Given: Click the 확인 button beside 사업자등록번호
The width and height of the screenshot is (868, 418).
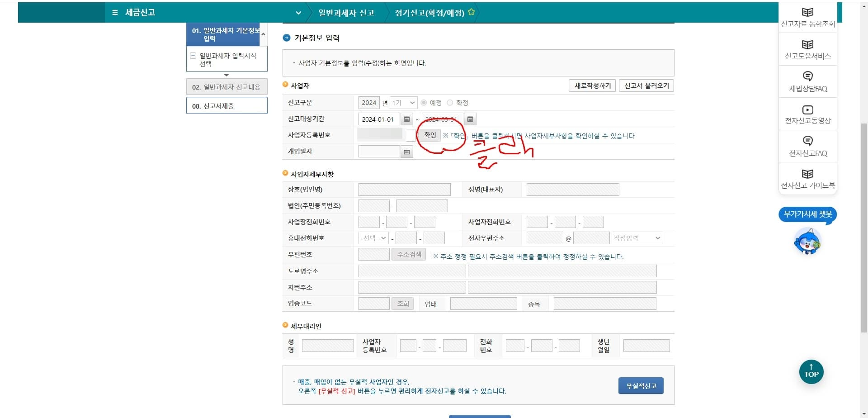Looking at the screenshot, I should [429, 135].
